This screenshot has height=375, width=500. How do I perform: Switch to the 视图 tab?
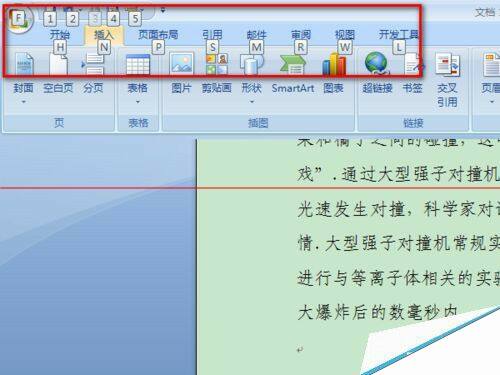(345, 34)
